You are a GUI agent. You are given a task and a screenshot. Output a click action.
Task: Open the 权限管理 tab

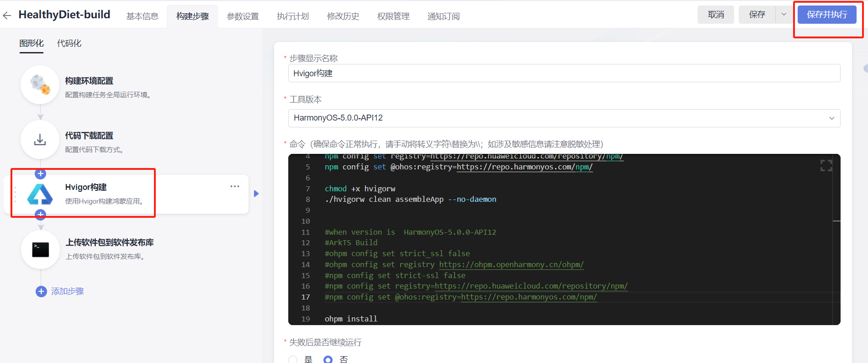[x=393, y=16]
